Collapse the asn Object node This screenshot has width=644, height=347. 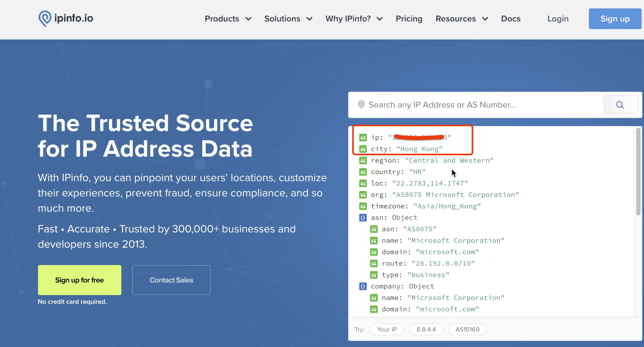click(x=363, y=218)
